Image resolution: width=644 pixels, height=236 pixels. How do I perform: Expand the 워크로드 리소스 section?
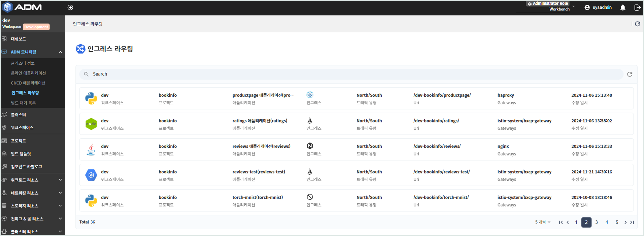[60, 180]
